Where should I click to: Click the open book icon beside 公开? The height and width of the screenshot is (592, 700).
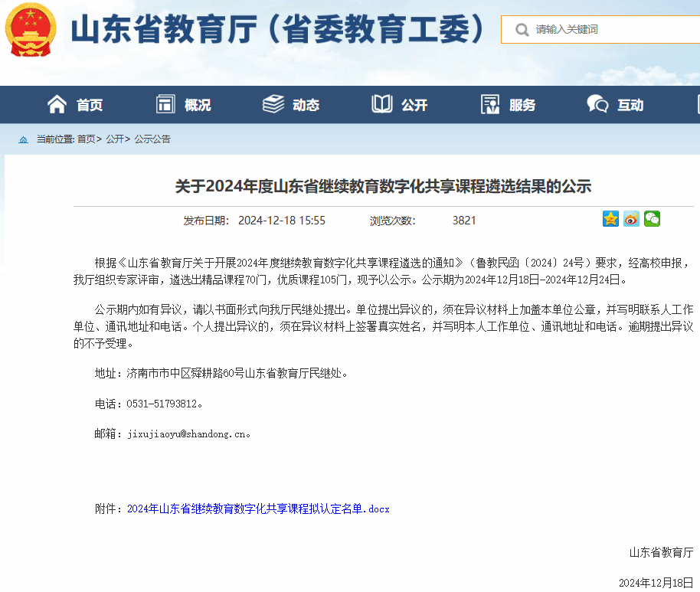pyautogui.click(x=381, y=104)
